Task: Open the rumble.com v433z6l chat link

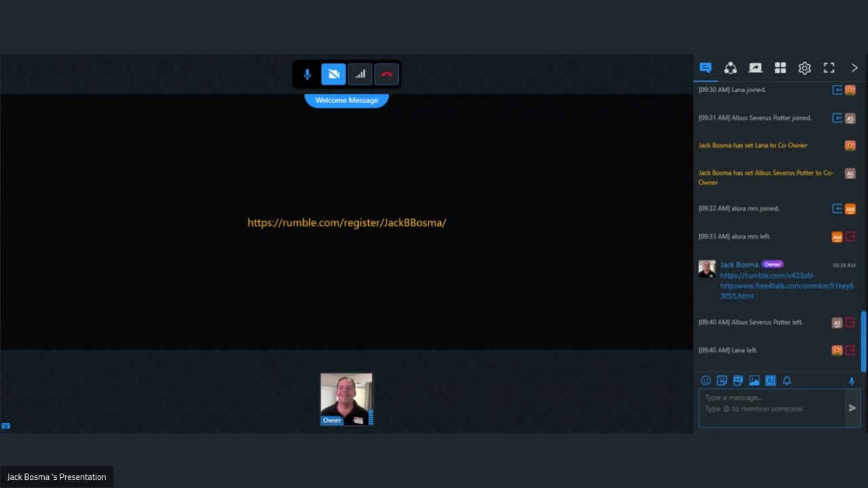Action: click(x=787, y=286)
